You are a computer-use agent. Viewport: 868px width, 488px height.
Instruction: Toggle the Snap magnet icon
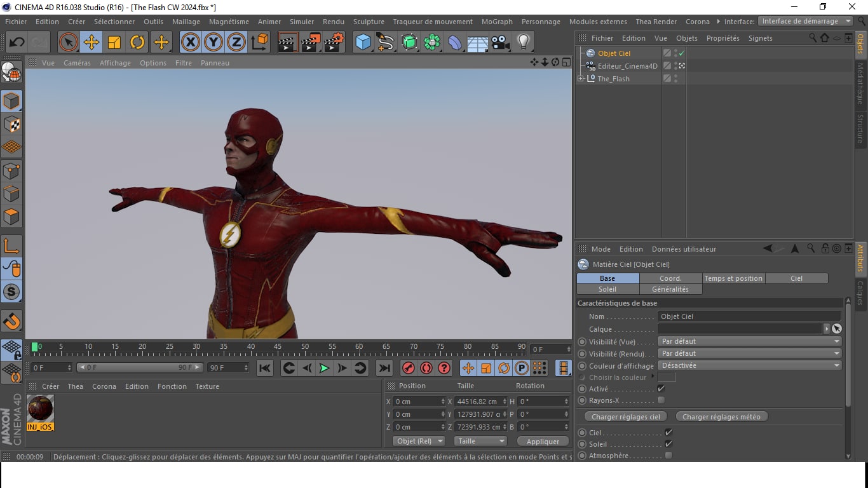pos(11,321)
